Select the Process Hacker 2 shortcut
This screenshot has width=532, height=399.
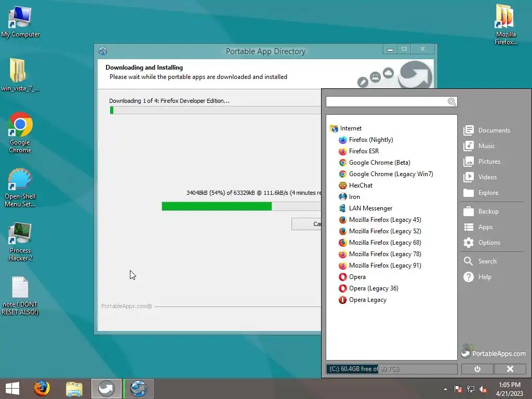click(x=20, y=242)
